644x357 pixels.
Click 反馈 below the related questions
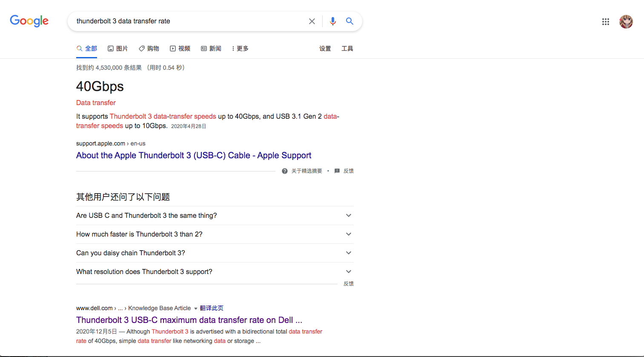(x=349, y=284)
